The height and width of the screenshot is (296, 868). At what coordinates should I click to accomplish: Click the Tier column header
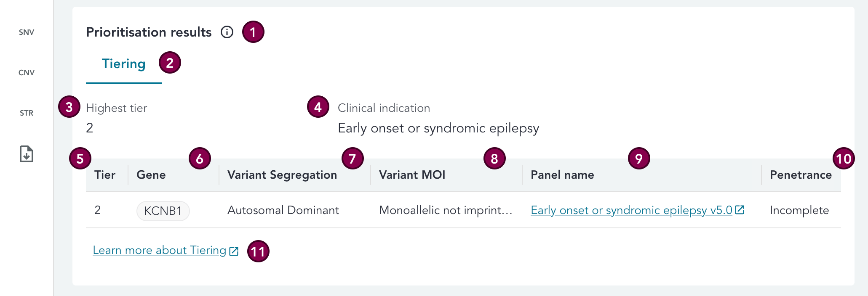[105, 175]
